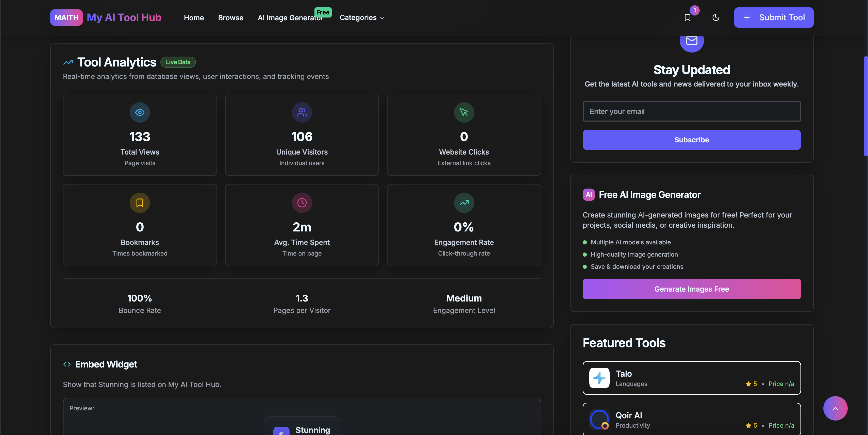The height and width of the screenshot is (435, 868).
Task: Toggle dark mode moon icon
Action: tap(716, 18)
